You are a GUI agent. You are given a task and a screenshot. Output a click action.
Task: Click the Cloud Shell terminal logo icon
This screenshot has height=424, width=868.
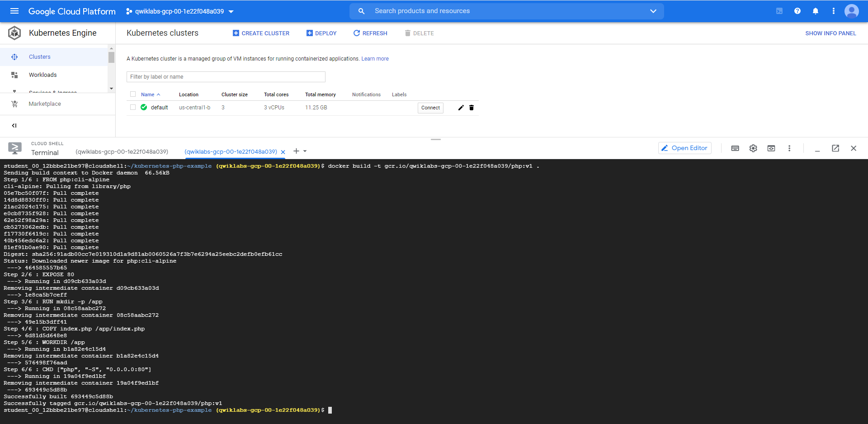click(x=14, y=148)
